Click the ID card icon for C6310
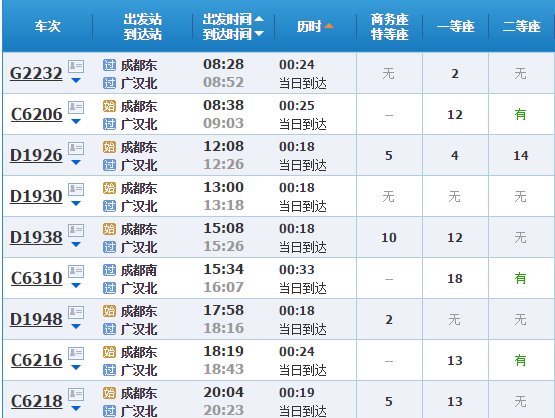The height and width of the screenshot is (418, 555). point(76,271)
